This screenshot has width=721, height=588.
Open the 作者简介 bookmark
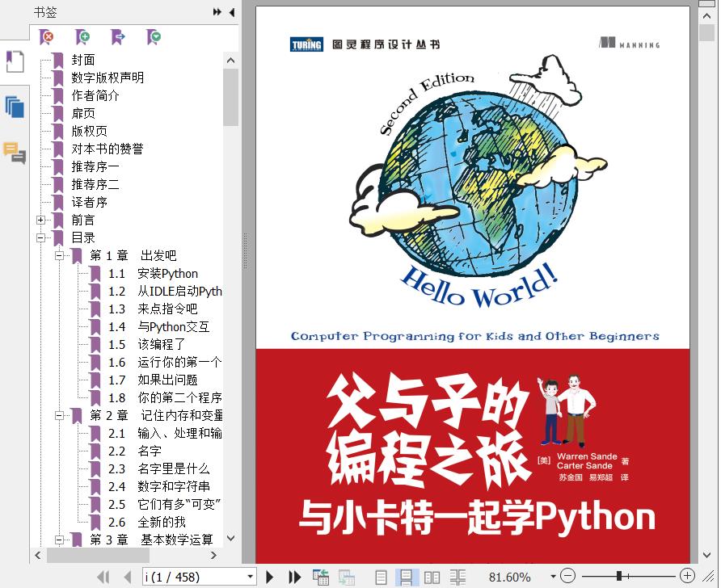coord(95,95)
